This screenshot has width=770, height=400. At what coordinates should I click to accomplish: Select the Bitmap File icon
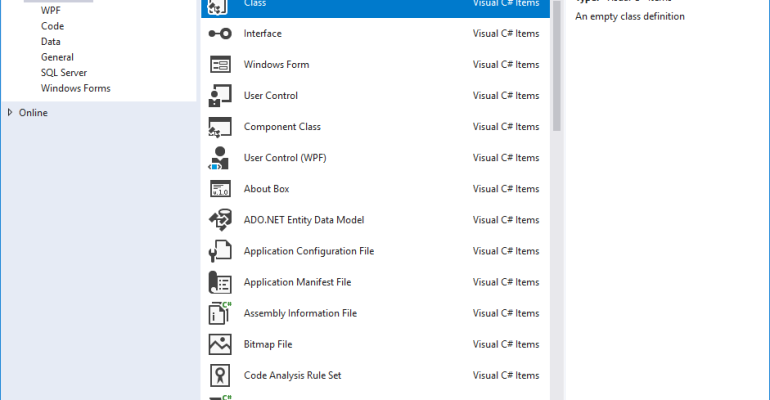220,345
